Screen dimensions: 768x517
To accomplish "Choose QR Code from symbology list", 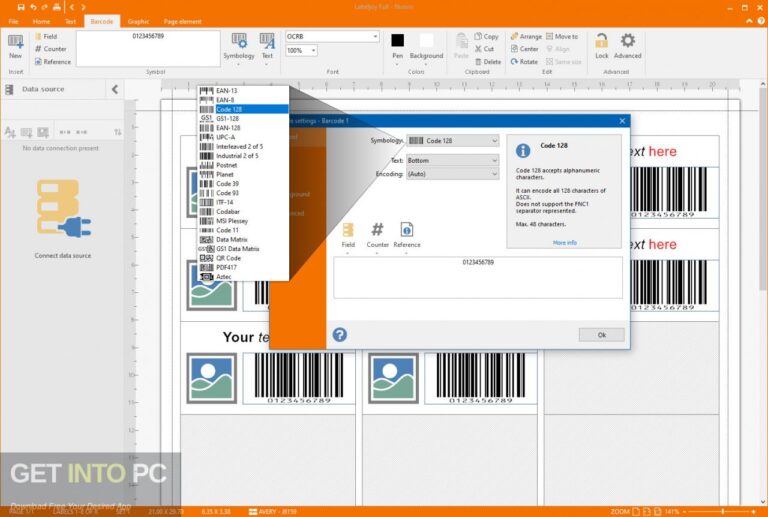I will click(243, 258).
